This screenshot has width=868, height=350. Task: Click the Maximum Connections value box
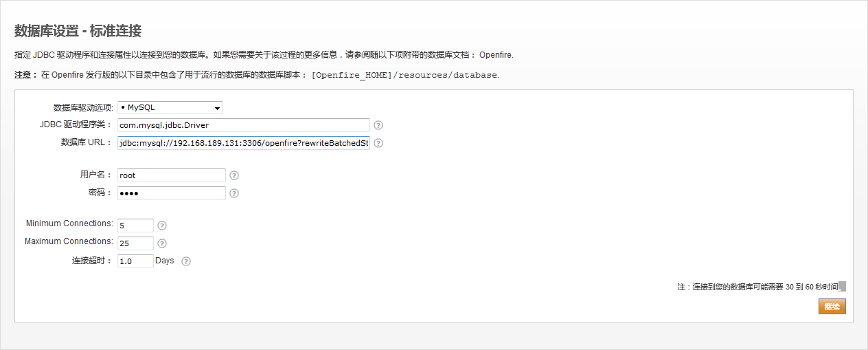pyautogui.click(x=135, y=243)
